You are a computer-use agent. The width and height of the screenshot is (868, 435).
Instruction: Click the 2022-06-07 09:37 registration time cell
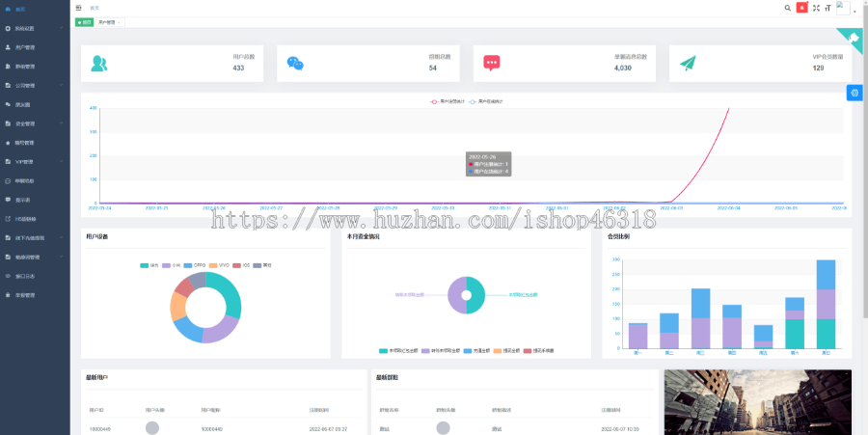328,429
